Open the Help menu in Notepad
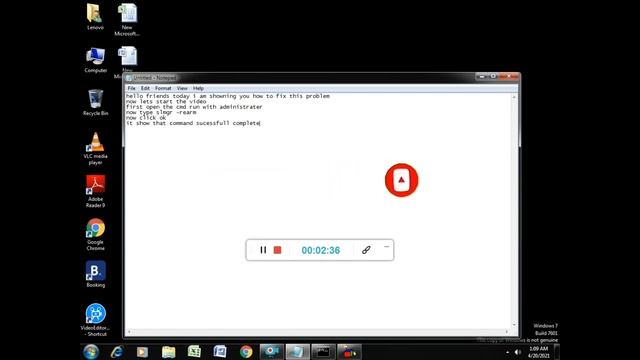This screenshot has height=360, width=640. (x=198, y=88)
